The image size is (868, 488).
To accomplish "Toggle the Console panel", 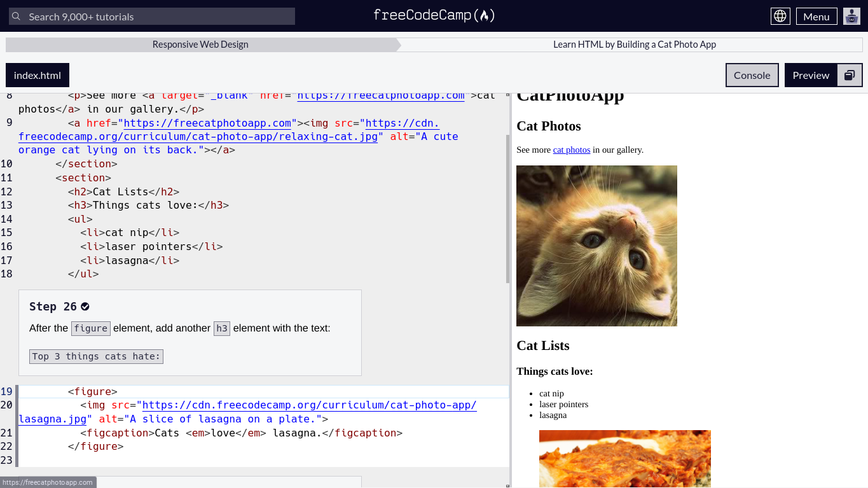I will tap(752, 75).
